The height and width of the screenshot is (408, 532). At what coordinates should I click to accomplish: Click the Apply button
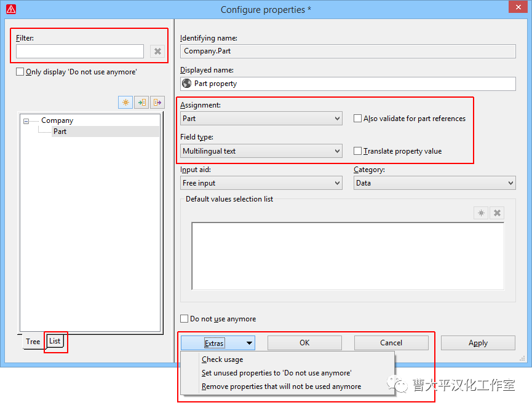coord(478,343)
